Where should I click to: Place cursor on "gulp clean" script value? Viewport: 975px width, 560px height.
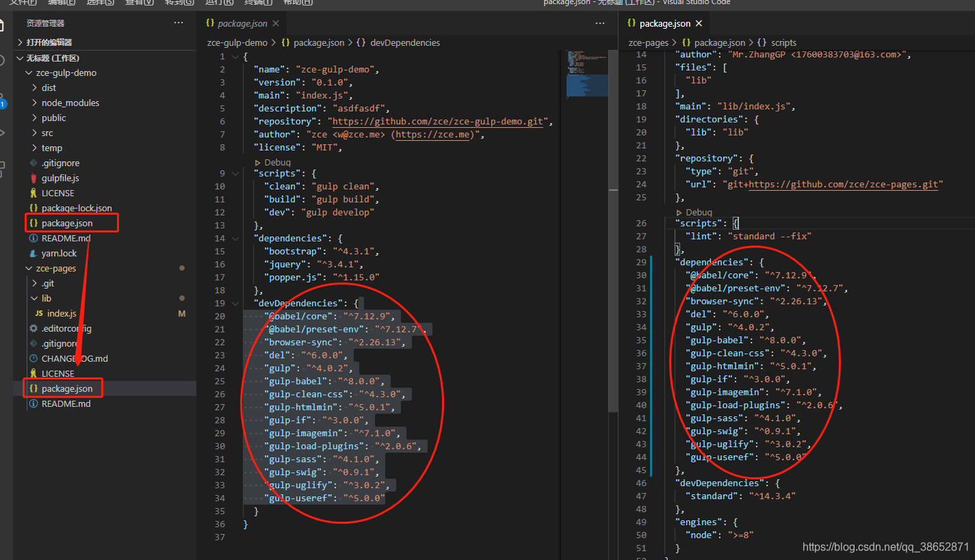pyautogui.click(x=344, y=186)
